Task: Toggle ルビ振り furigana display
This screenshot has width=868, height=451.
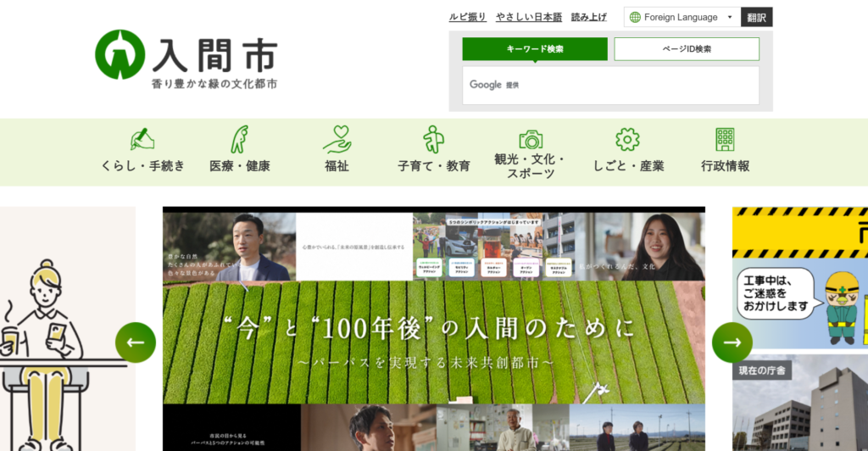Action: (x=467, y=17)
